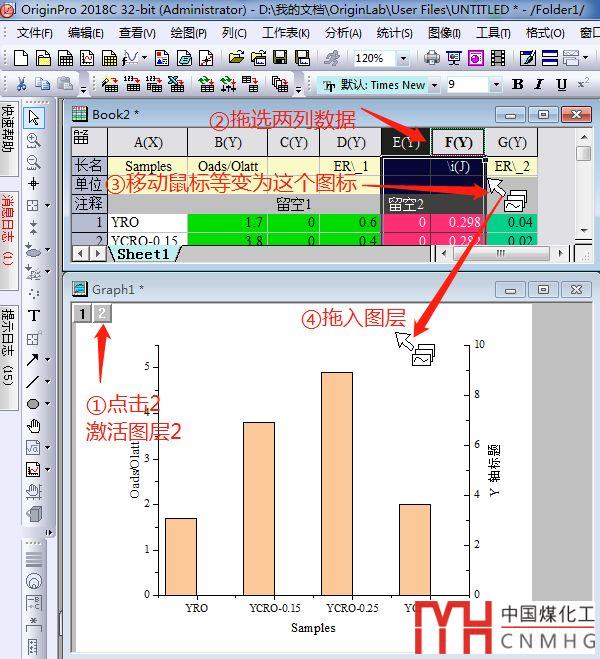Image resolution: width=600 pixels, height=659 pixels.
Task: Open the 编辑(E) menu
Action: [86, 33]
